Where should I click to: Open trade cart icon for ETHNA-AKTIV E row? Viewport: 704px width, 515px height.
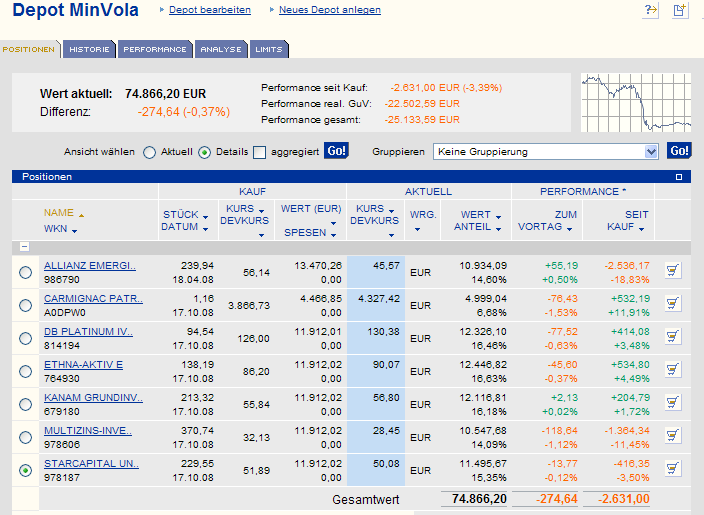click(x=673, y=370)
